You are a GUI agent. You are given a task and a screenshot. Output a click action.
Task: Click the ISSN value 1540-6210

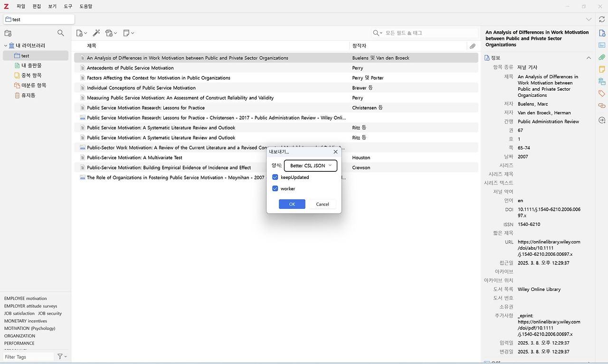[x=529, y=224]
